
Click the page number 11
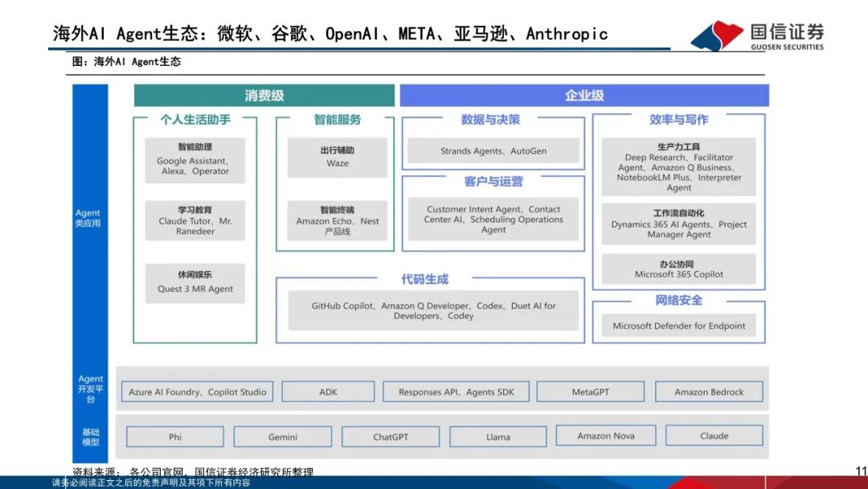(861, 471)
